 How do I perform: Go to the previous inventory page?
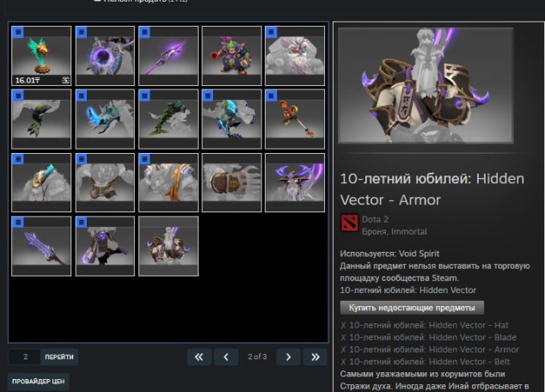tap(225, 357)
